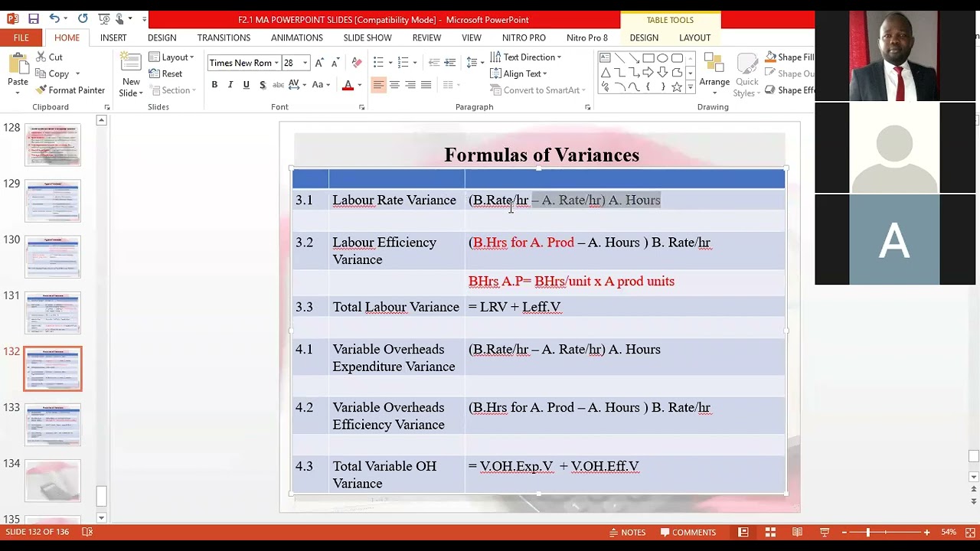The image size is (980, 551).
Task: Expand the font name combo box
Action: click(x=276, y=63)
